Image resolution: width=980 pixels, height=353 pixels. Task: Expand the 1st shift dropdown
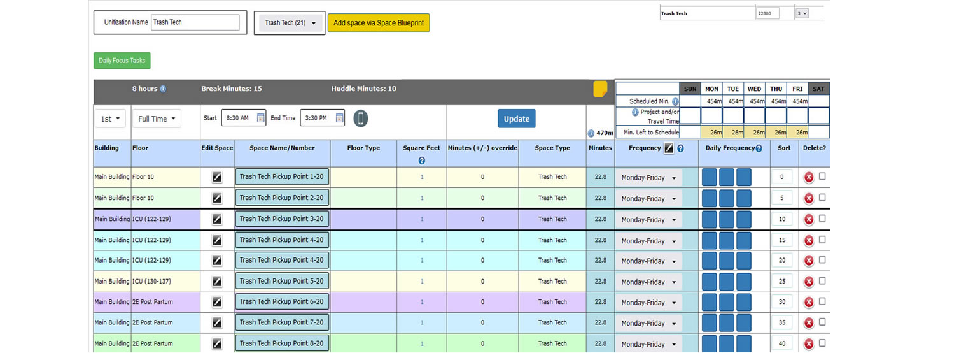tap(111, 119)
